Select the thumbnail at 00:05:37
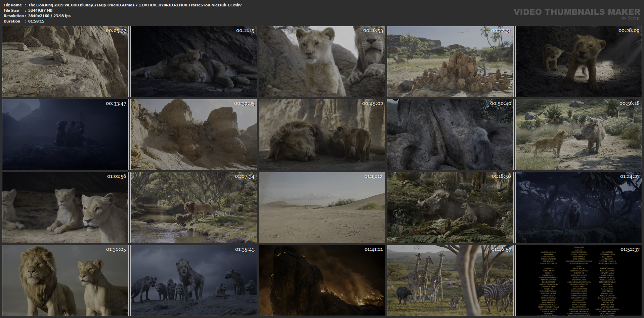This screenshot has height=318, width=644. tap(65, 62)
